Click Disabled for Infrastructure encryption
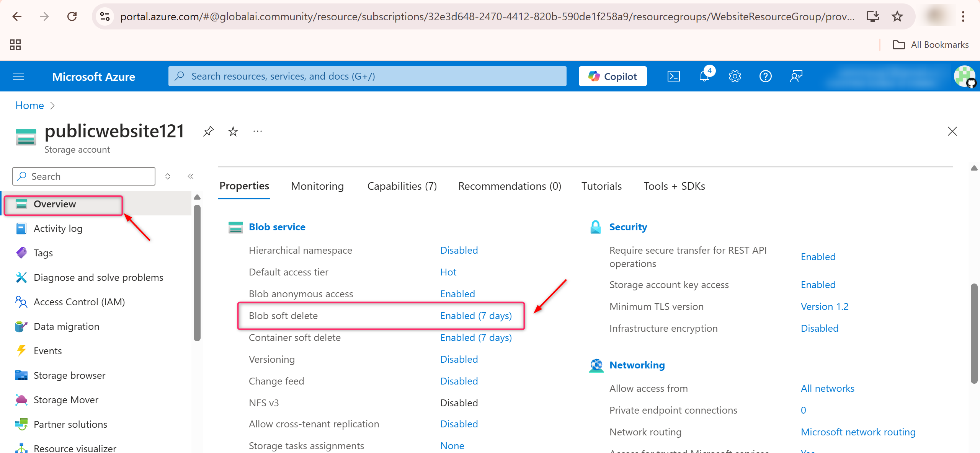 tap(820, 328)
